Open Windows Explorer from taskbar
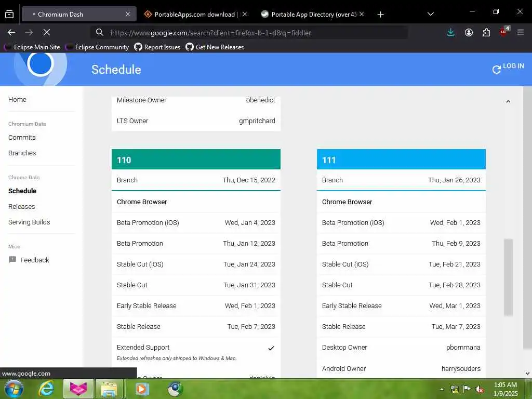 point(109,389)
